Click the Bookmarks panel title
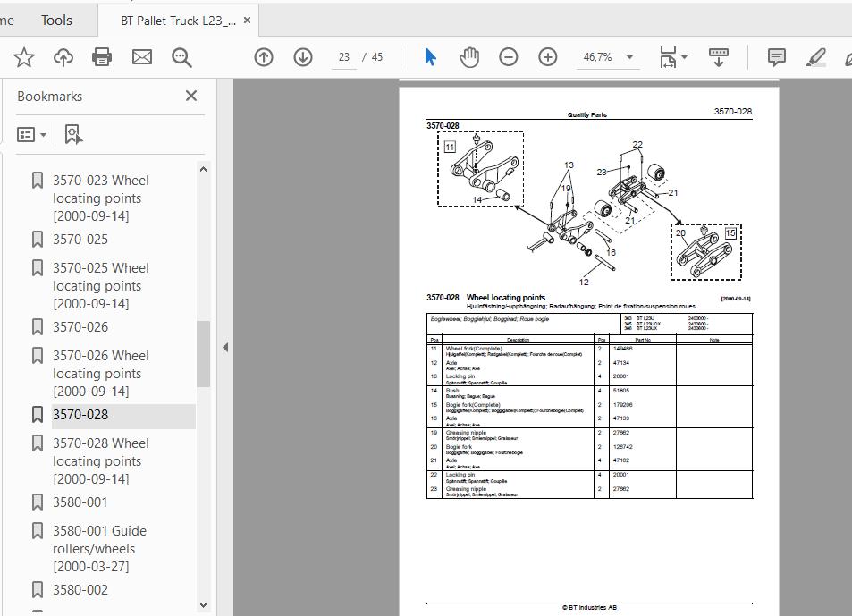The image size is (852, 616). 49,97
